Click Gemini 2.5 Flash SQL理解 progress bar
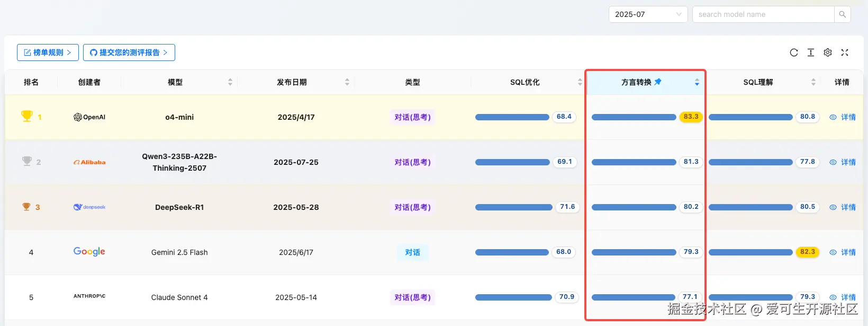This screenshot has height=326, width=868. 751,252
